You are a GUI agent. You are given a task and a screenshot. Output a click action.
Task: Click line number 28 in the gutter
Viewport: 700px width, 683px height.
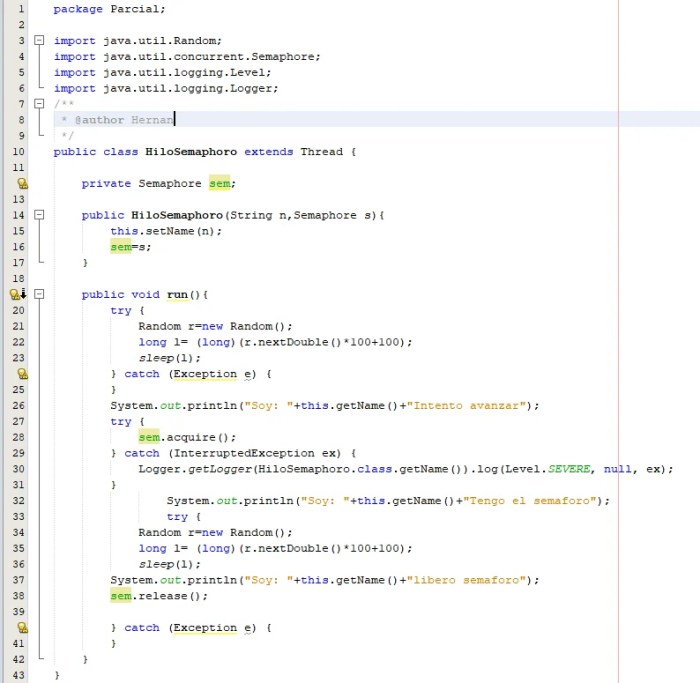18,437
